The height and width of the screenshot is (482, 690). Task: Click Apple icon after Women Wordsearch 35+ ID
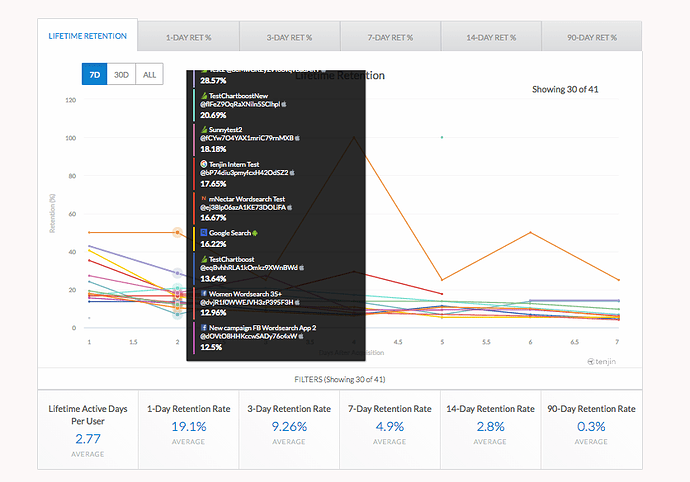tap(297, 302)
